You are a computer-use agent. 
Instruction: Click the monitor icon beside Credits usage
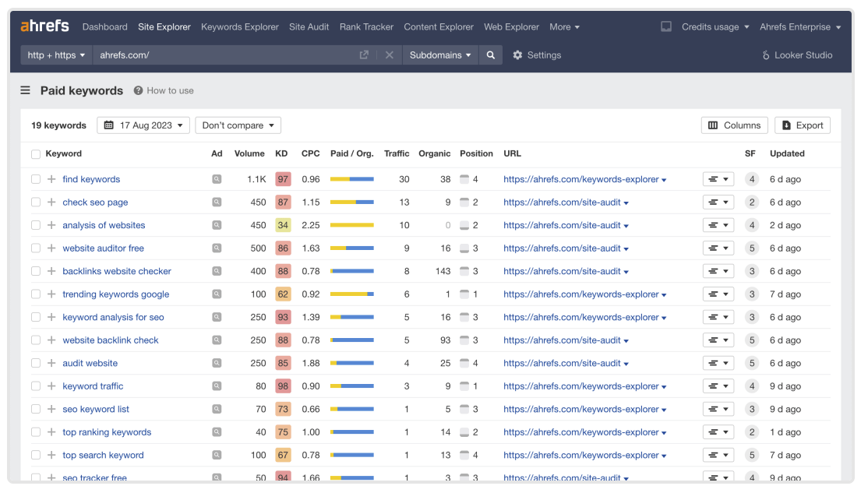[x=666, y=26]
